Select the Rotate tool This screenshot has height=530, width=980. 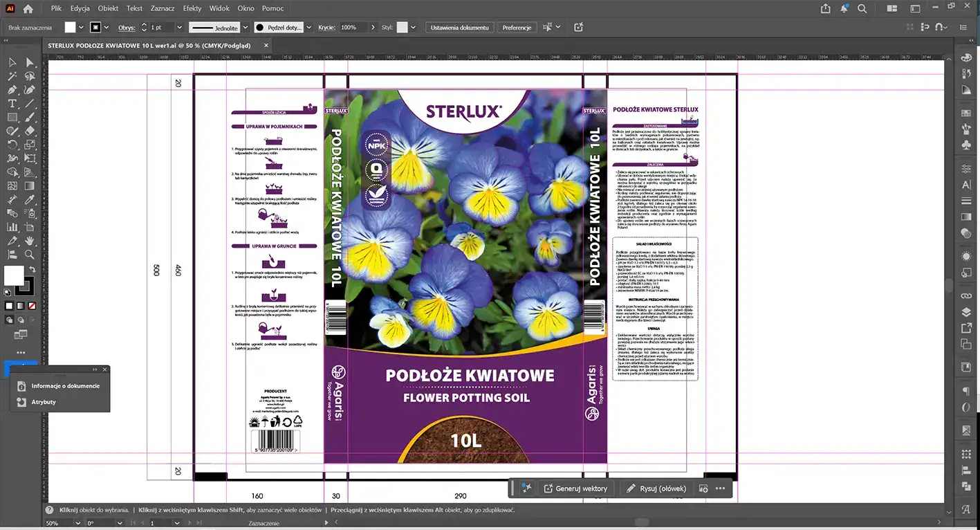[x=12, y=145]
